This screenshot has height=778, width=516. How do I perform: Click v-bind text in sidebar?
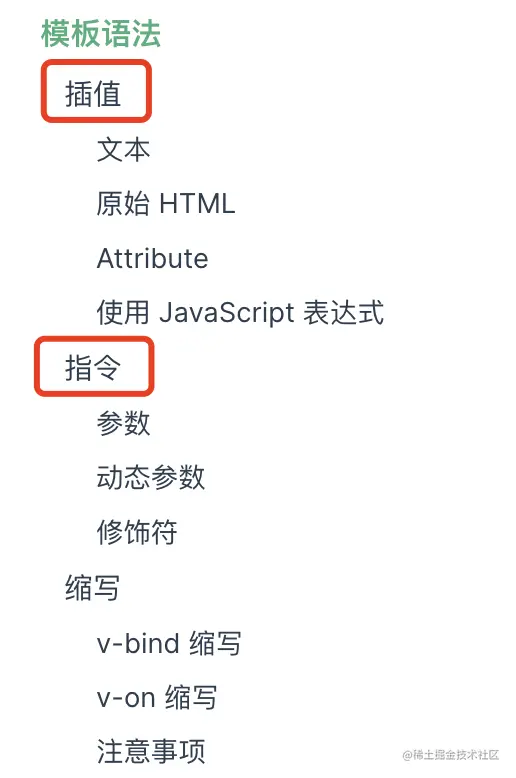[x=137, y=644]
